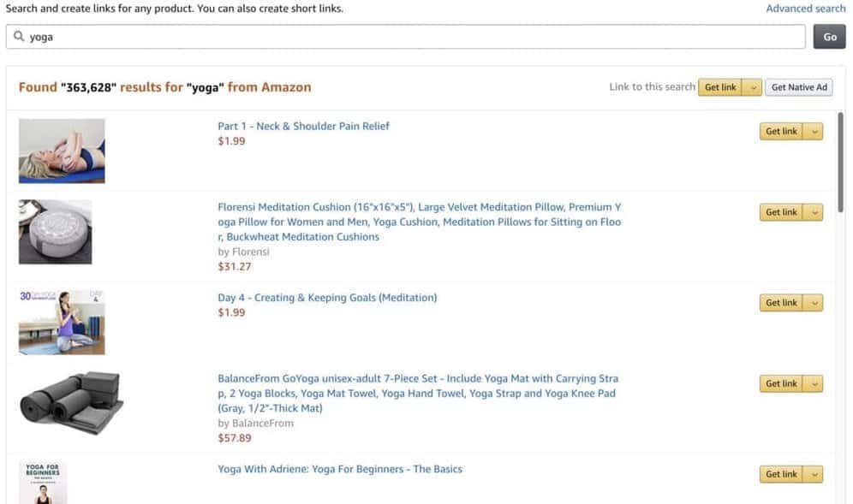Click the Neck & Shoulder video thumbnail

click(x=62, y=151)
